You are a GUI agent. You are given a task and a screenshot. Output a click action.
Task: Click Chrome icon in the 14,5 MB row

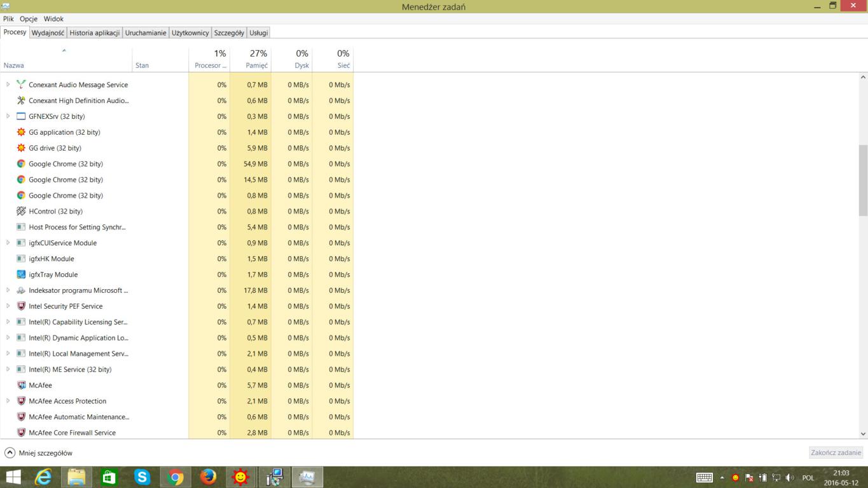(21, 180)
